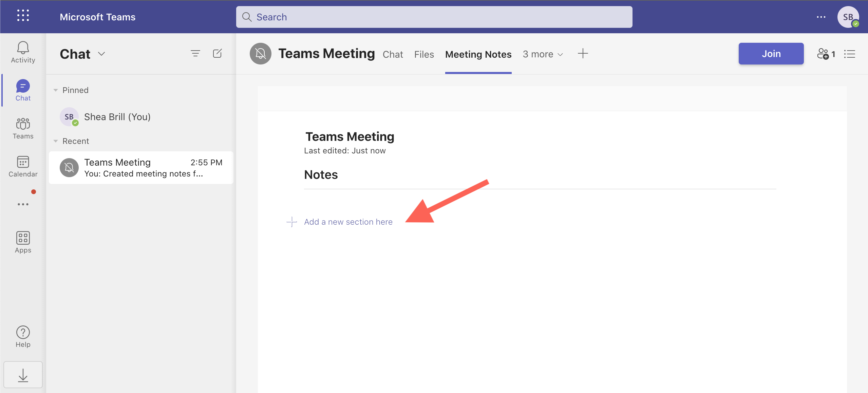Click the download desktop app button

point(23,375)
